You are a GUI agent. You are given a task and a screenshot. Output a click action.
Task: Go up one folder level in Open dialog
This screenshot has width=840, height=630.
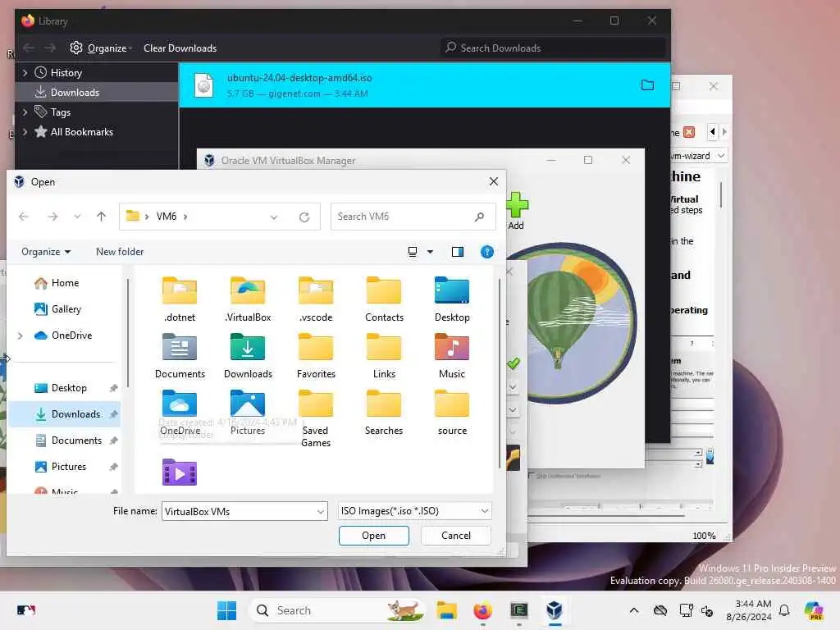click(101, 217)
